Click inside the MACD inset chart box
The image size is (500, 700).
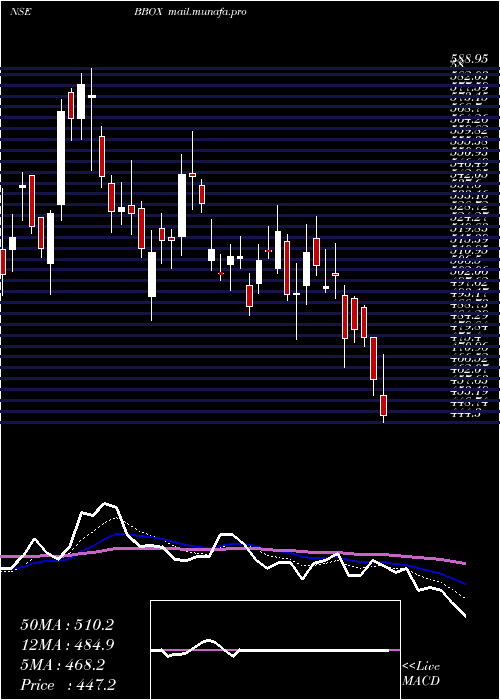[x=275, y=650]
